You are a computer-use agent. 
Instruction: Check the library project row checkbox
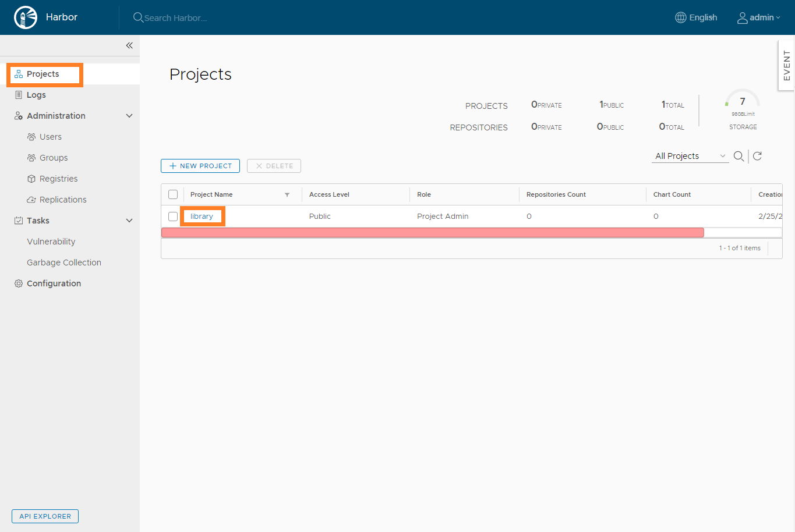173,217
